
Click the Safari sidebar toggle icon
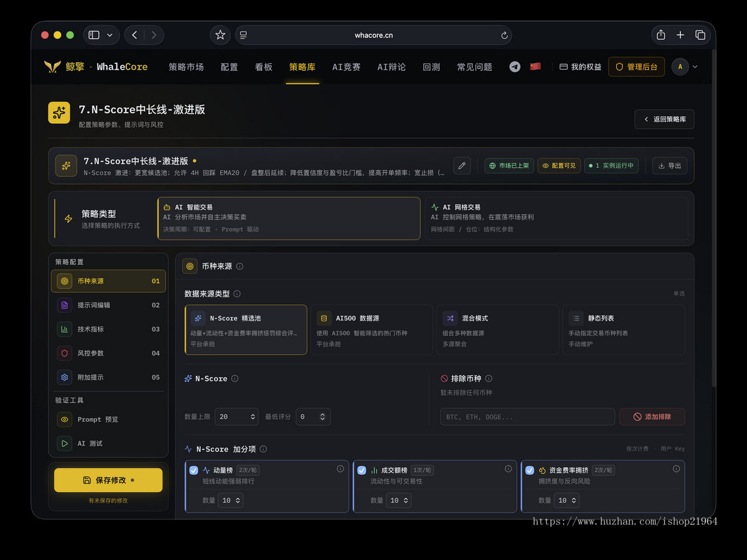[94, 35]
